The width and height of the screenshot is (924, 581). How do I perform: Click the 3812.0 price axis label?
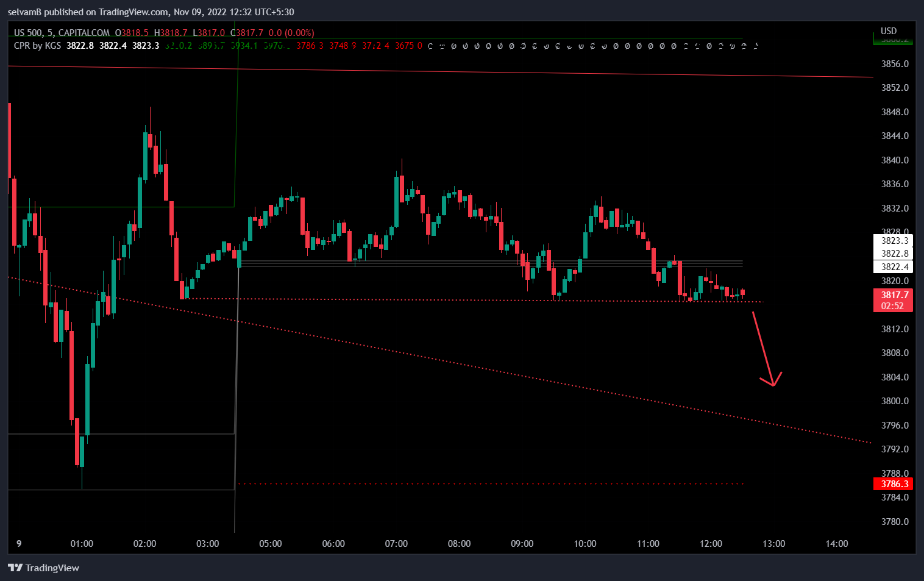(895, 329)
